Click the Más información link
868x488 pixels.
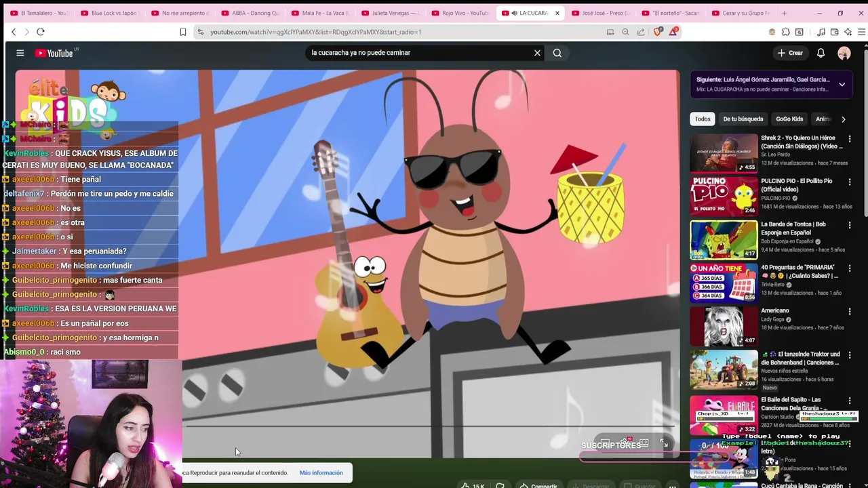(x=321, y=472)
